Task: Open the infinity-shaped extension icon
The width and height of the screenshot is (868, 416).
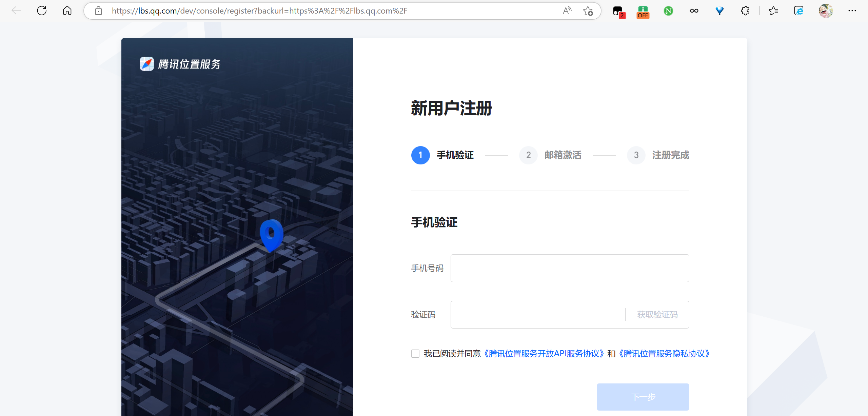Action: (x=694, y=11)
